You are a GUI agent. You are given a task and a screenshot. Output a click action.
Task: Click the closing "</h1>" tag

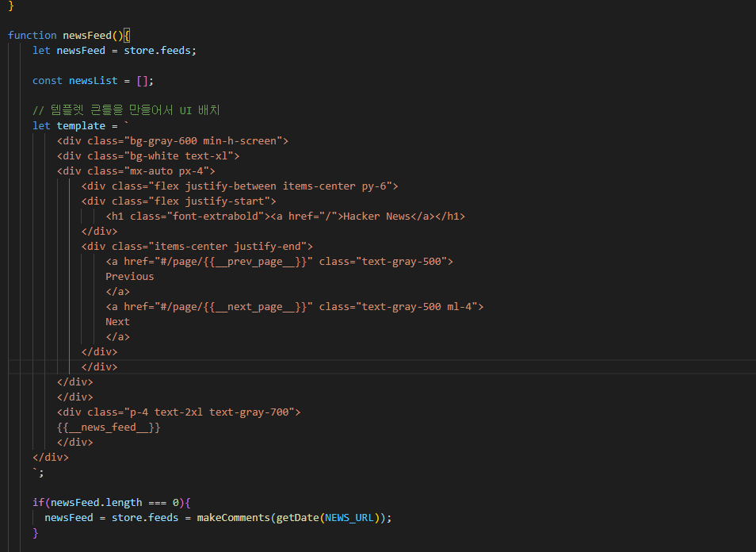click(x=450, y=217)
